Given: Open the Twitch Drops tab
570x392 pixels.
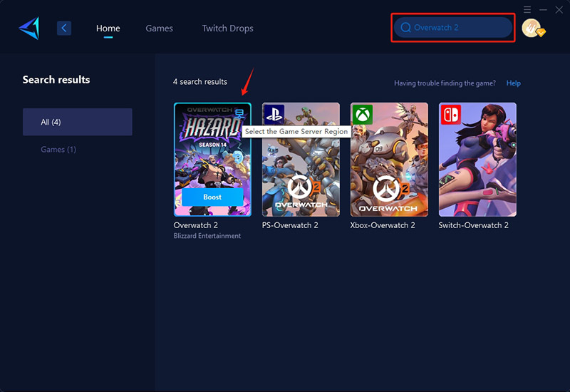Looking at the screenshot, I should pos(227,29).
